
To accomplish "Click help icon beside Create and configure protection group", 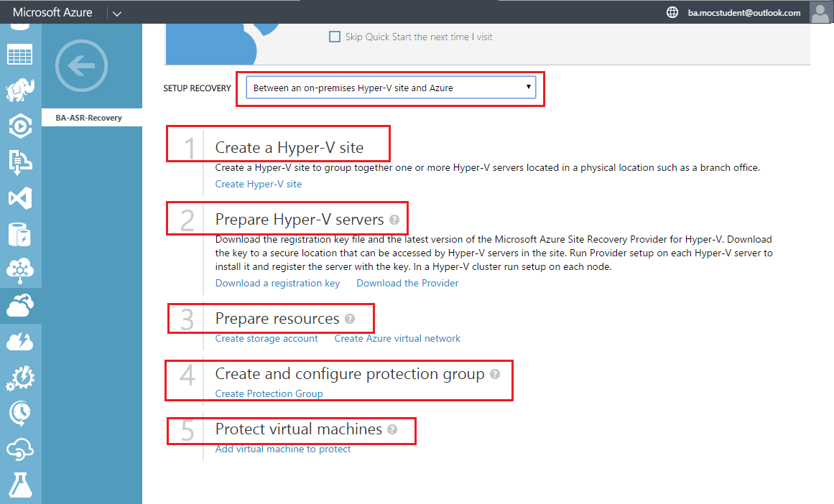I will pos(495,374).
